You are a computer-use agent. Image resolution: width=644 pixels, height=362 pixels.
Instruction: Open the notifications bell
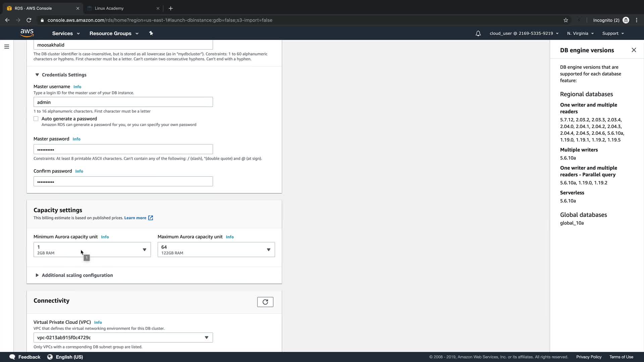click(x=478, y=33)
